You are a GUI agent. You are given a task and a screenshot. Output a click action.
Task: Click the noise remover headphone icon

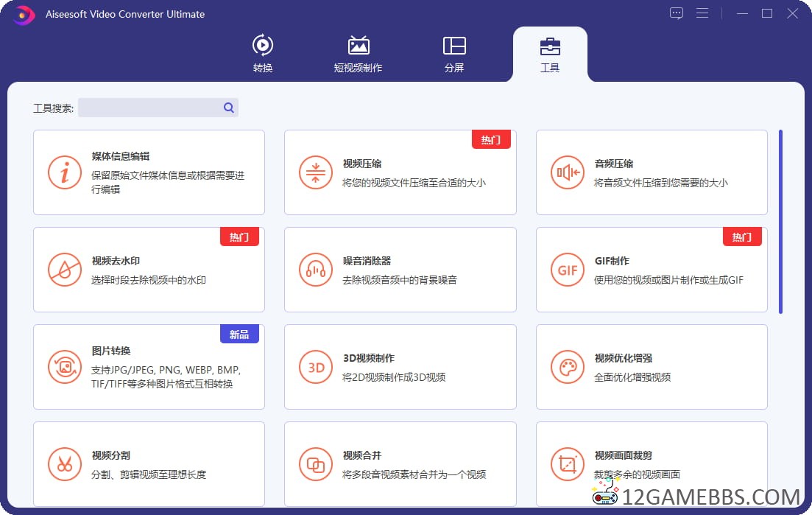point(315,270)
